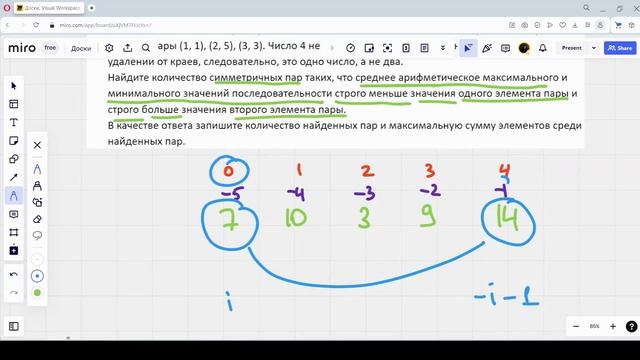The image size is (640, 360).
Task: Export the board via upload icon
Action: tap(127, 48)
